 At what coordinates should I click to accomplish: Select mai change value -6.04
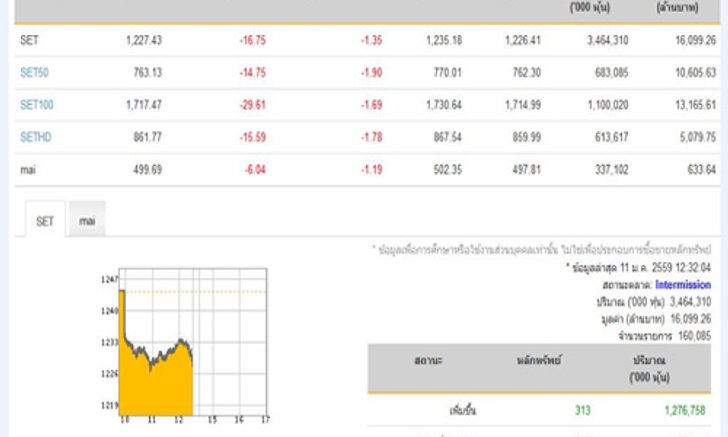coord(255,170)
